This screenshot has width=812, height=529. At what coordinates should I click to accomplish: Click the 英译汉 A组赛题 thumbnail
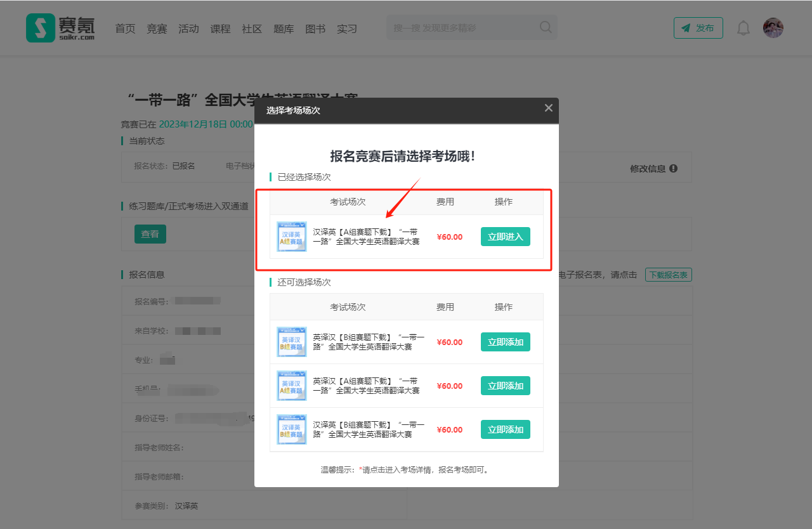[292, 386]
